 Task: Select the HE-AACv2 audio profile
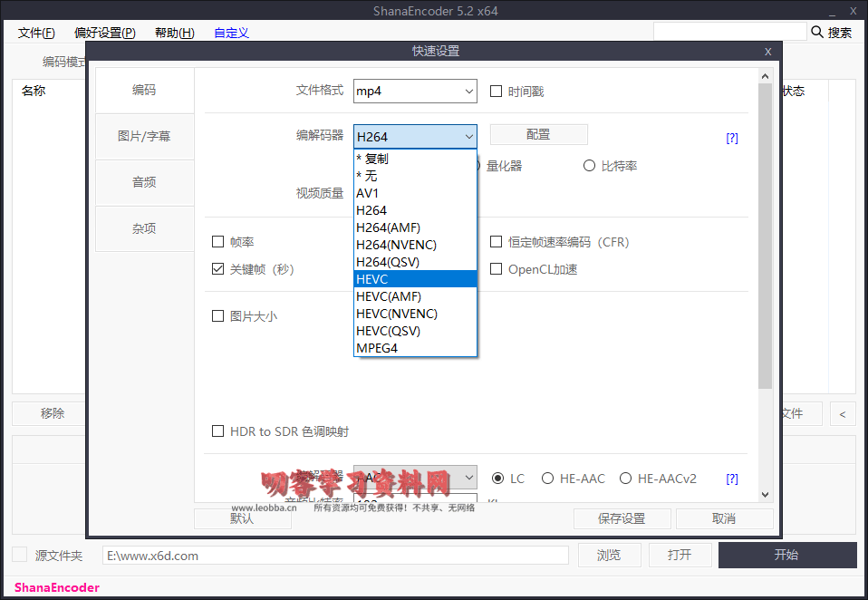626,478
